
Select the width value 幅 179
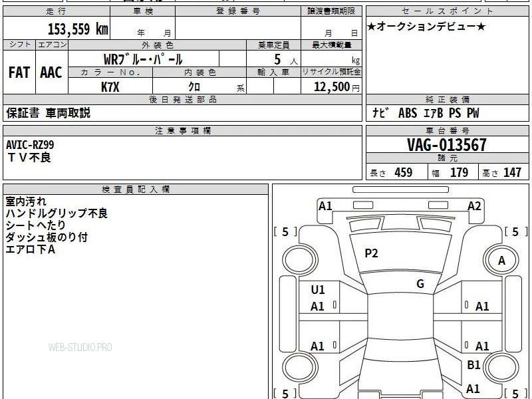(x=450, y=173)
